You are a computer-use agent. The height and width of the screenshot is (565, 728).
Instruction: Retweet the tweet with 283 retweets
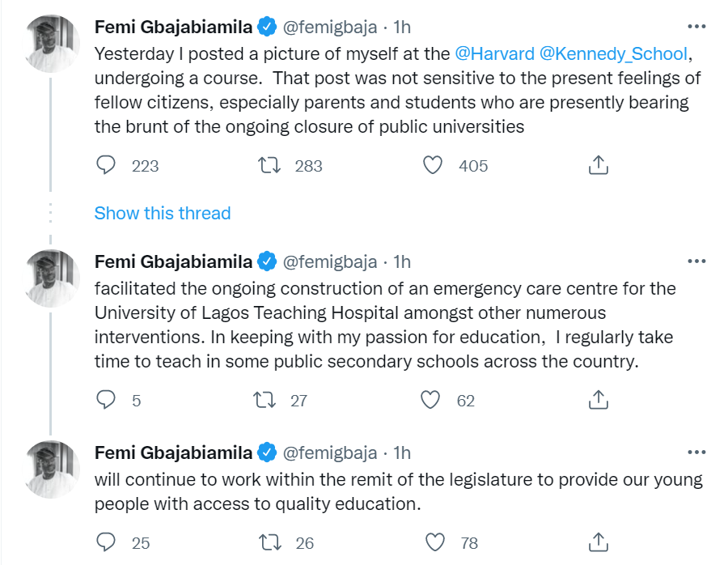pos(266,165)
